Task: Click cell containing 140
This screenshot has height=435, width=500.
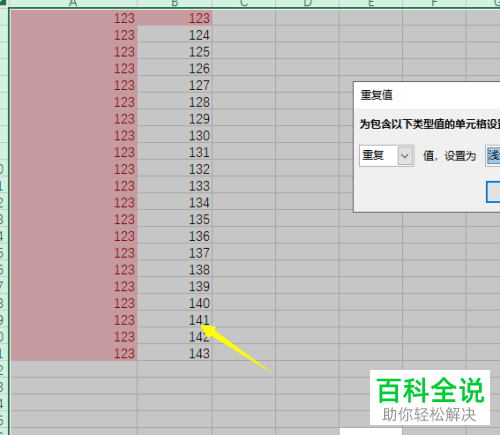Action: 175,302
